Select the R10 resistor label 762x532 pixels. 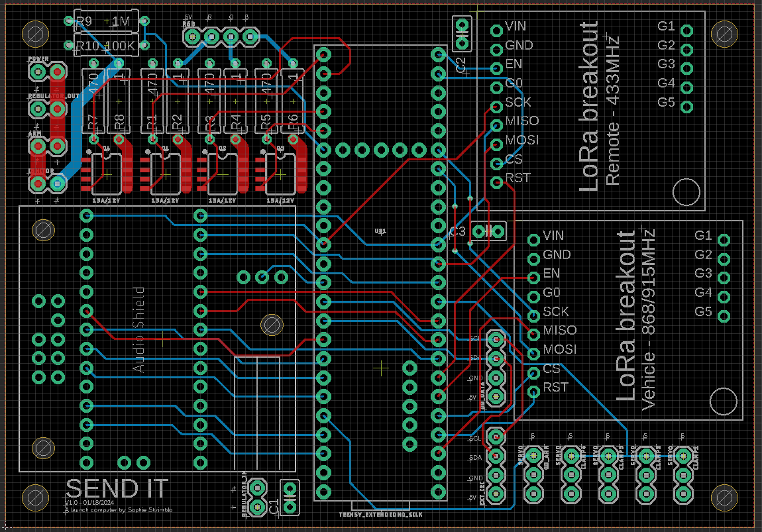point(88,46)
